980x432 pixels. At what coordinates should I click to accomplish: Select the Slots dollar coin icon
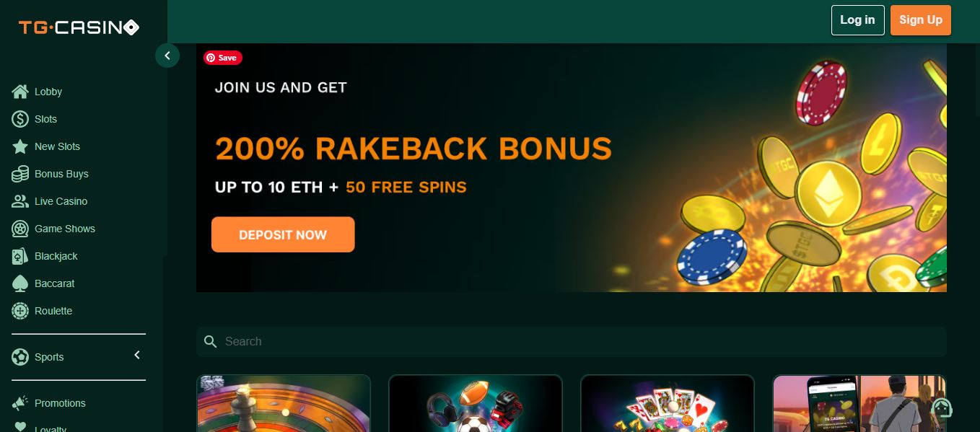(20, 119)
